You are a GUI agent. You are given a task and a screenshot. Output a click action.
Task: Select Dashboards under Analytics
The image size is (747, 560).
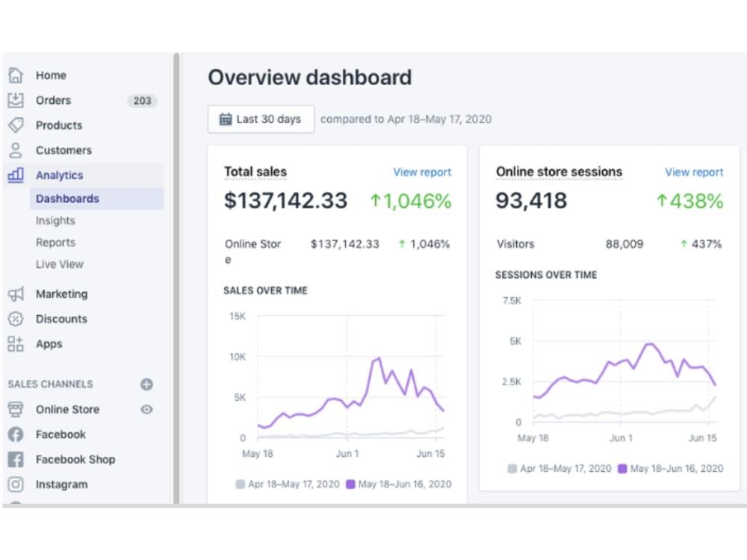(96, 199)
